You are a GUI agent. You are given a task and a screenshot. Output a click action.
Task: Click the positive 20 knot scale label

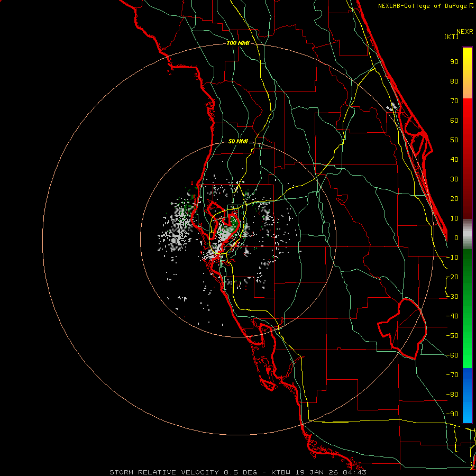pos(454,198)
